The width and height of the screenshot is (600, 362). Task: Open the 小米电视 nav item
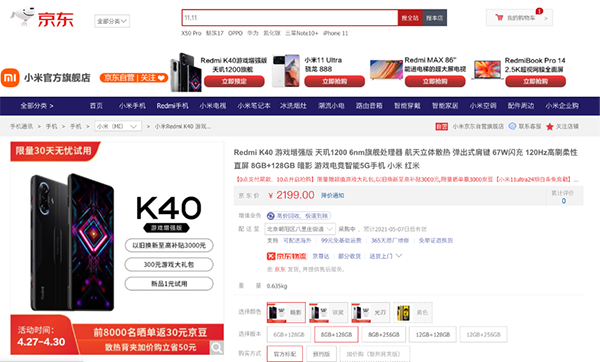(213, 106)
